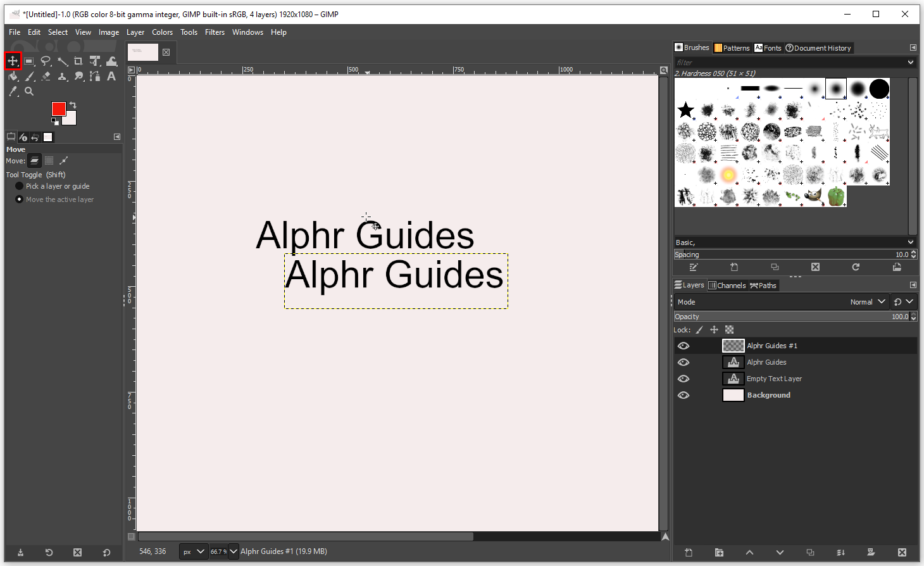Swap foreground and background colors

click(x=73, y=105)
